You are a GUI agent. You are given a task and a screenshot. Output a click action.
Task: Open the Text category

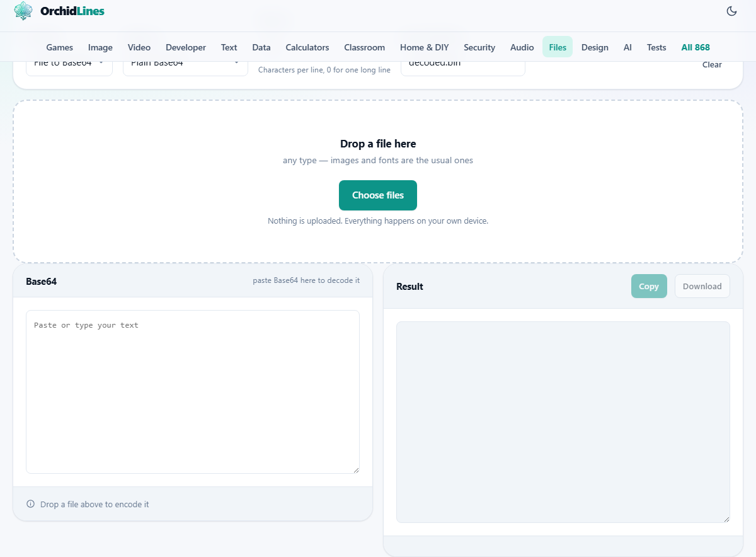coord(229,47)
